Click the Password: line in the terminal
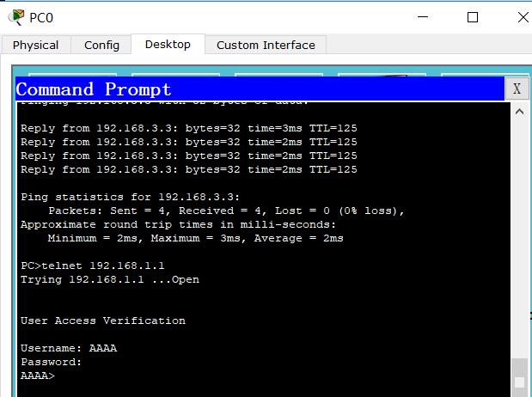Screen dimensions: 532x397 pyautogui.click(x=52, y=362)
